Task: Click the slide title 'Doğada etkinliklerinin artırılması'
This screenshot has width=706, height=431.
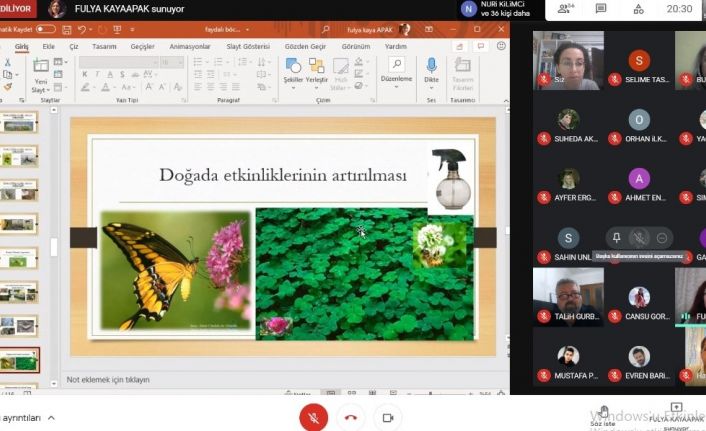Action: pyautogui.click(x=283, y=175)
